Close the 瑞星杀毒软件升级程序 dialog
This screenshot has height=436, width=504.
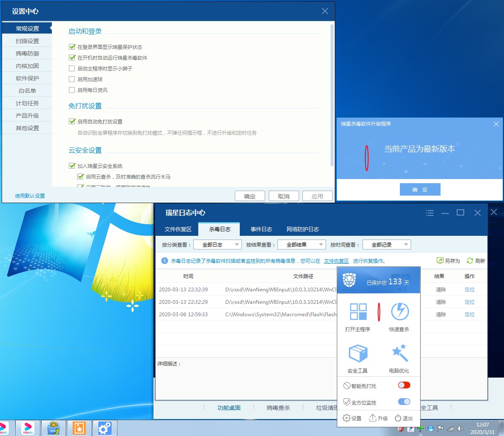pos(496,124)
